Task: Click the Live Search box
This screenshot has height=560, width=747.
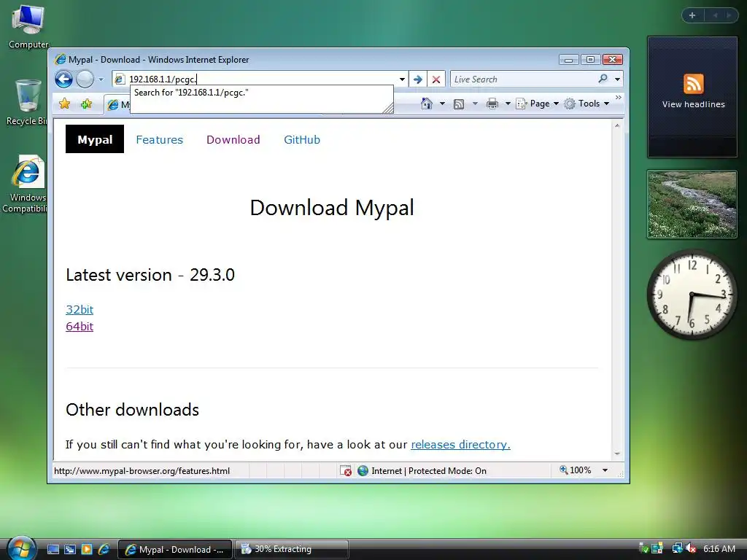Action: click(522, 79)
